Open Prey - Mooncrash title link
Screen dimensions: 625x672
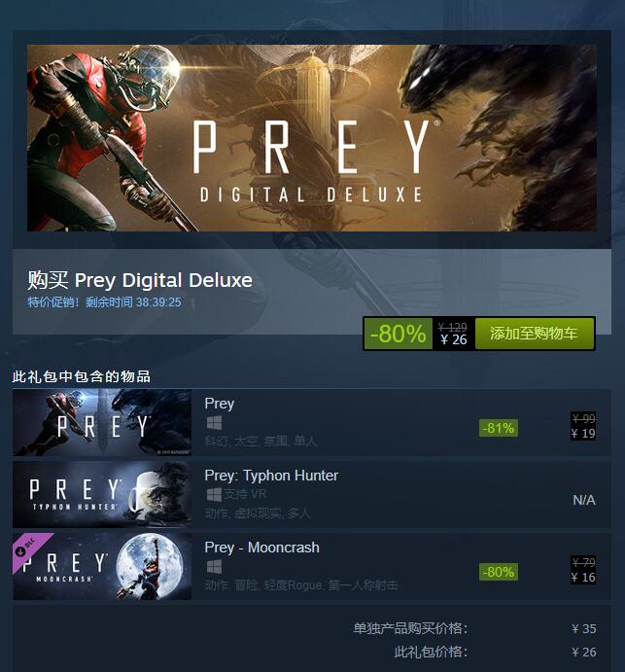point(261,548)
